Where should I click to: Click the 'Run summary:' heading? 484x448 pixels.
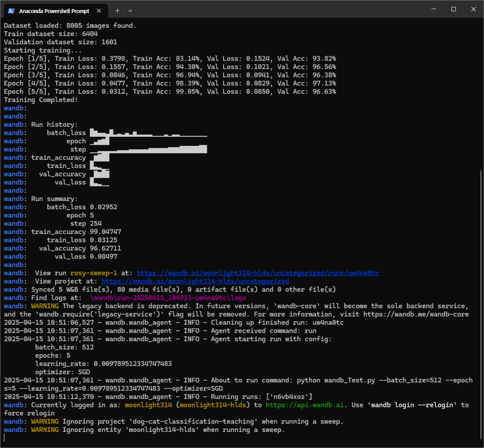54,199
